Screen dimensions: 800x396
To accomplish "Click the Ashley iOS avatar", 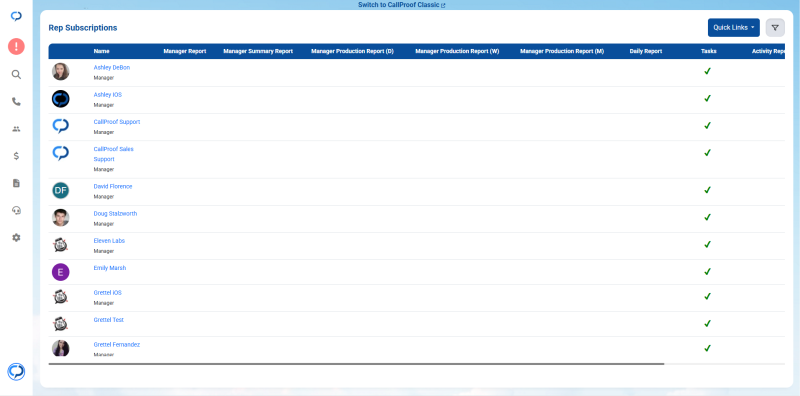I will [x=61, y=99].
